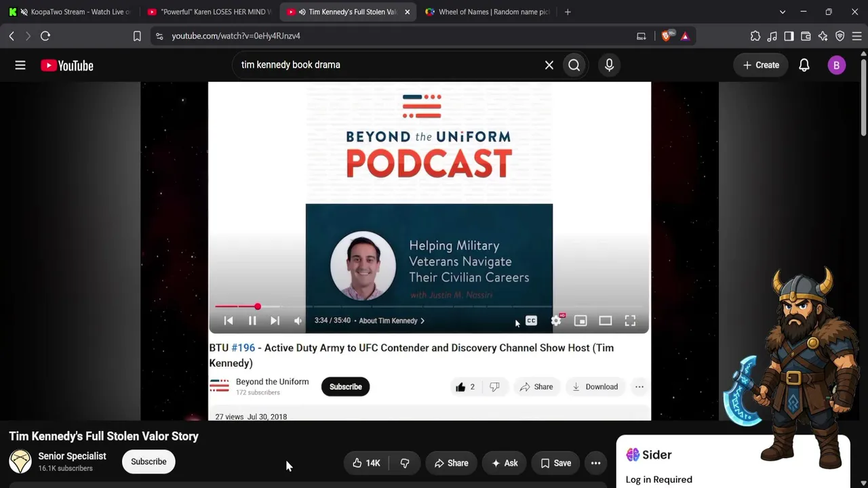868x488 pixels.
Task: Open more actions next to Save
Action: point(595,463)
